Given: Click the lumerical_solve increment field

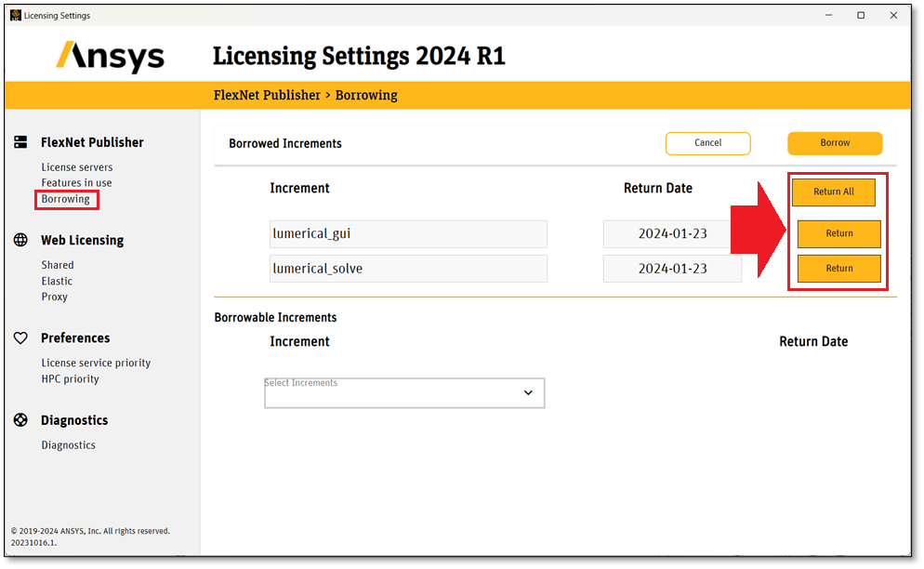Looking at the screenshot, I should (x=408, y=269).
